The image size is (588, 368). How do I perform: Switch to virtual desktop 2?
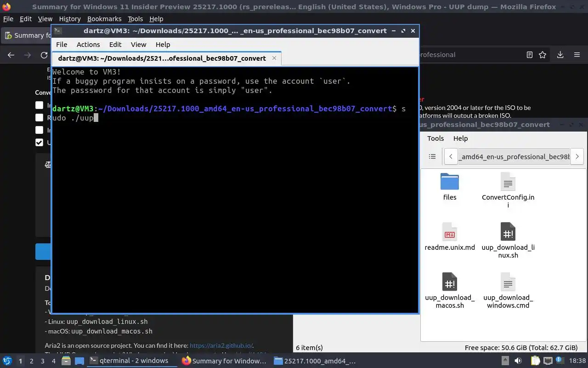(x=31, y=361)
